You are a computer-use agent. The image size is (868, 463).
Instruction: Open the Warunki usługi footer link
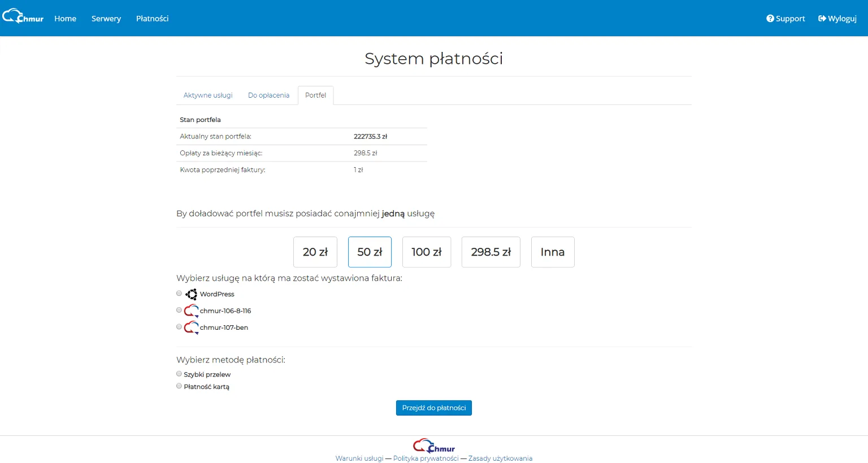359,458
